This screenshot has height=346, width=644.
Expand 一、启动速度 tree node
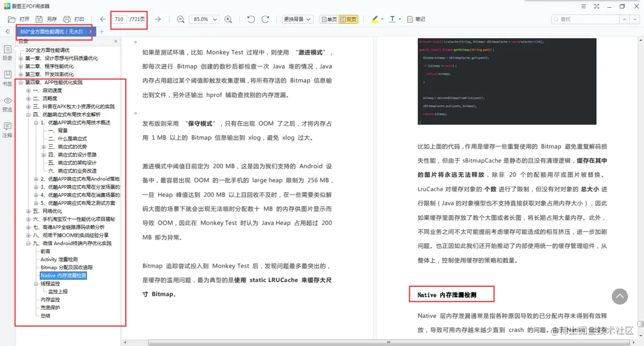[29, 91]
